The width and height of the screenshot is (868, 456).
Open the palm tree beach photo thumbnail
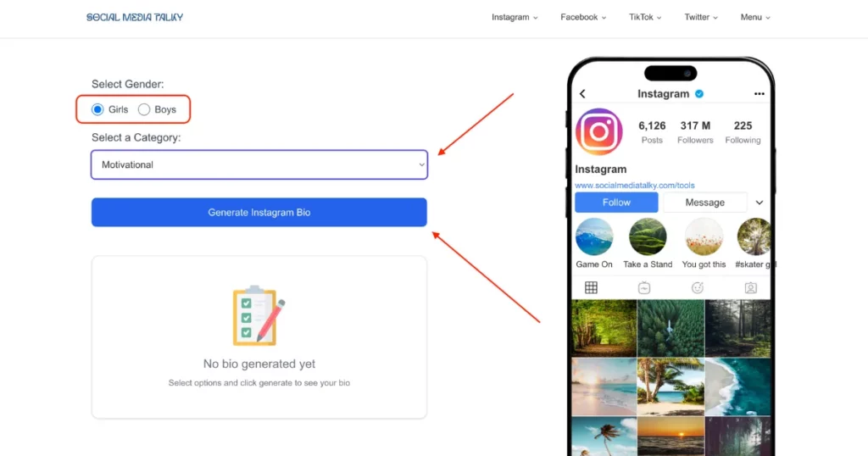pos(670,386)
